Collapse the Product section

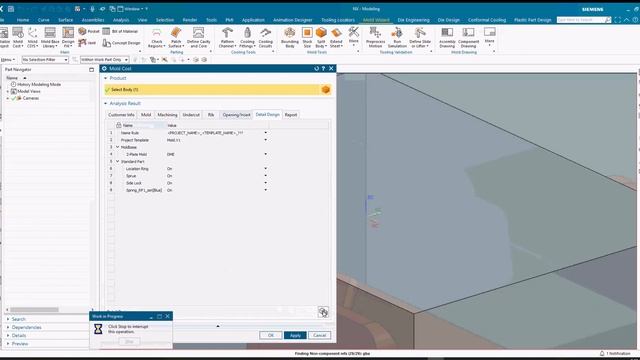coord(106,78)
